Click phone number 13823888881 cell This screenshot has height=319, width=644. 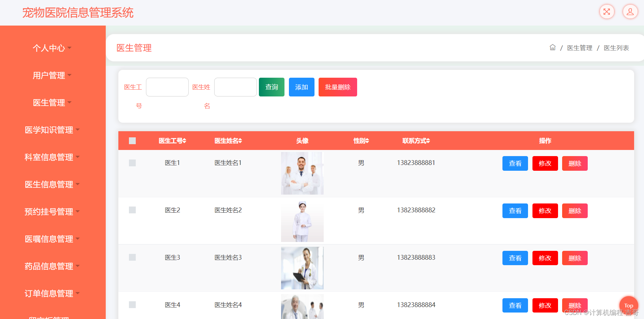tap(416, 163)
